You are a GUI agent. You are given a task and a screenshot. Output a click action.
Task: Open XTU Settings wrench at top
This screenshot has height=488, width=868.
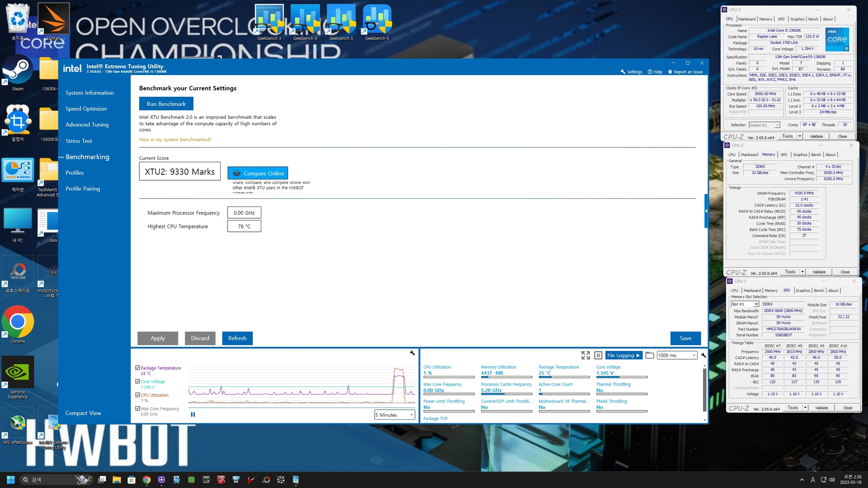[631, 72]
